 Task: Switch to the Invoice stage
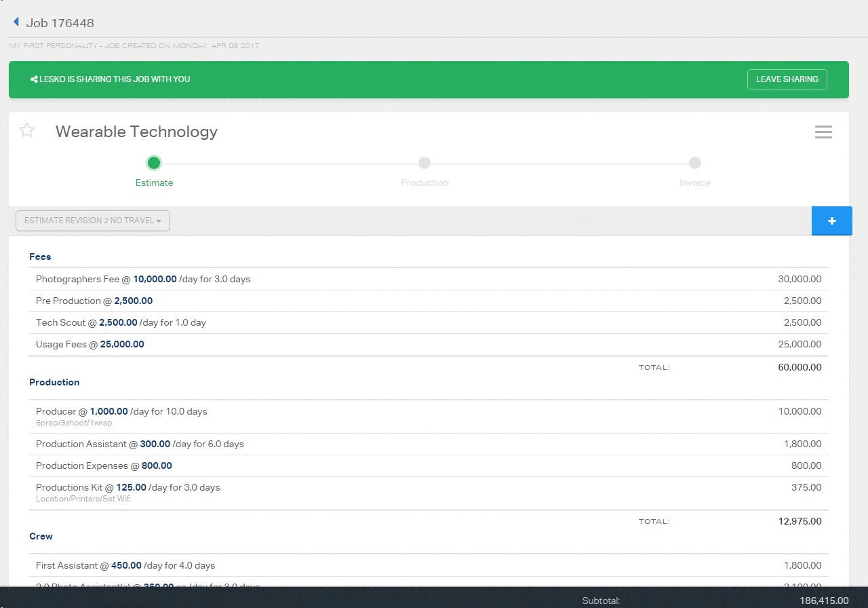pyautogui.click(x=694, y=183)
